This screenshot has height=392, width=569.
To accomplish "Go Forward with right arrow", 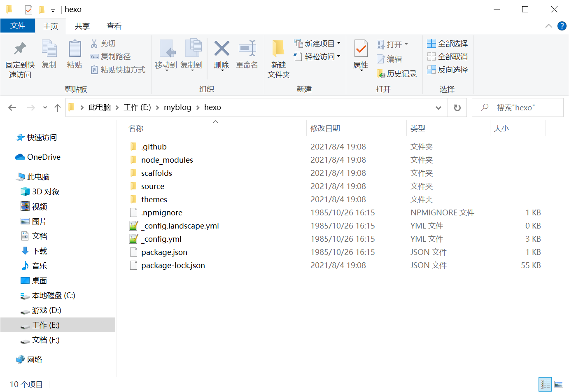I will point(31,107).
